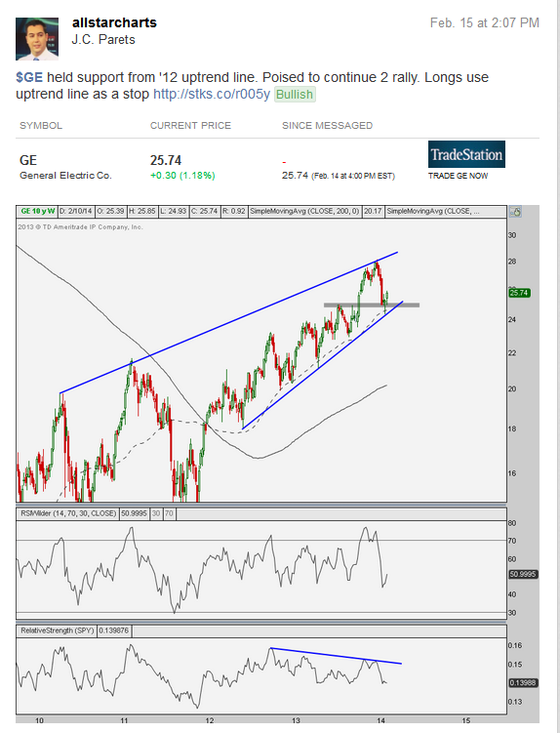This screenshot has height=733, width=560.
Task: Click the year 13 marker on time axis
Action: point(296,720)
